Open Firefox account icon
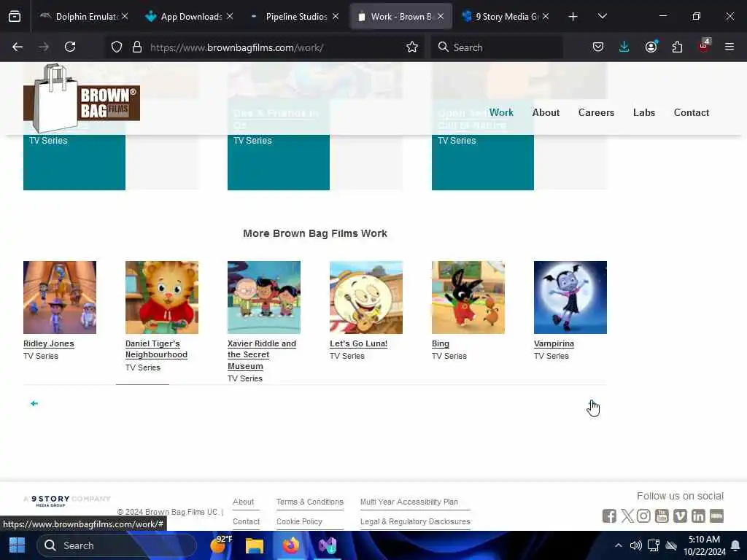Viewport: 747px width, 560px height. point(651,47)
